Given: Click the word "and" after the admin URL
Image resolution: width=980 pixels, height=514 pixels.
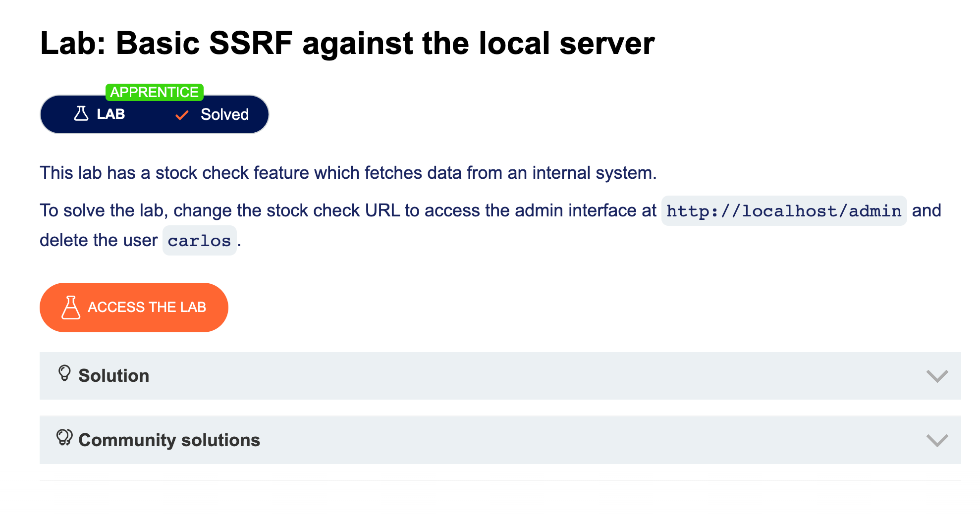Looking at the screenshot, I should click(926, 210).
